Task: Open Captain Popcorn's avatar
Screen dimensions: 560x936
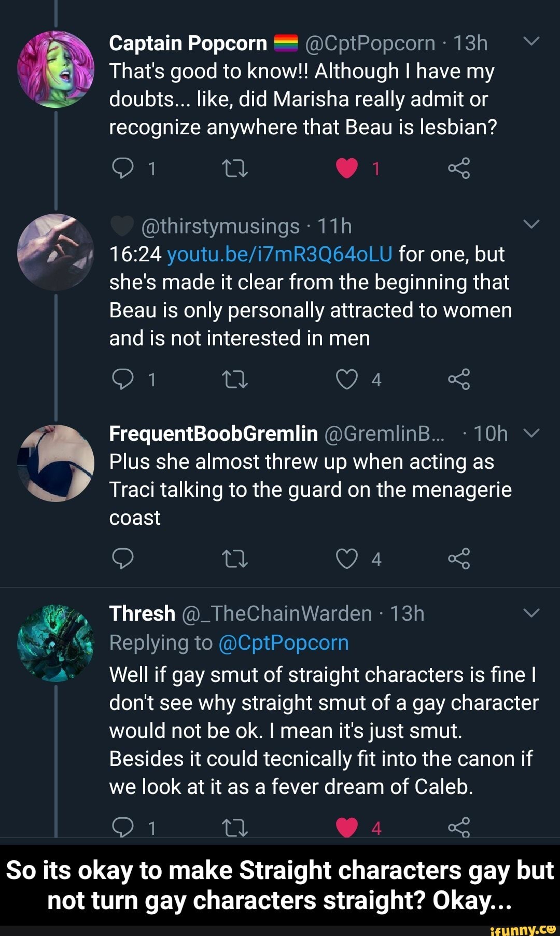Action: click(x=55, y=69)
